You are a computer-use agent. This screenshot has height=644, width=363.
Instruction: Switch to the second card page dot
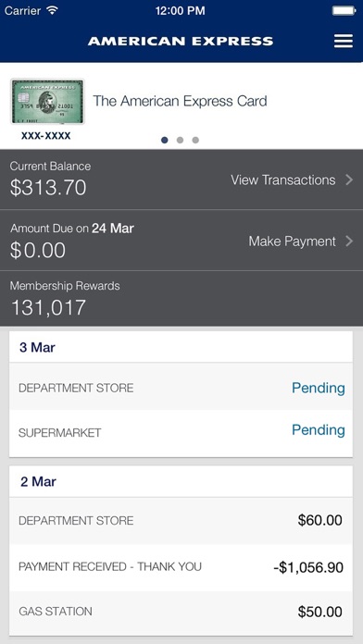coord(180,140)
